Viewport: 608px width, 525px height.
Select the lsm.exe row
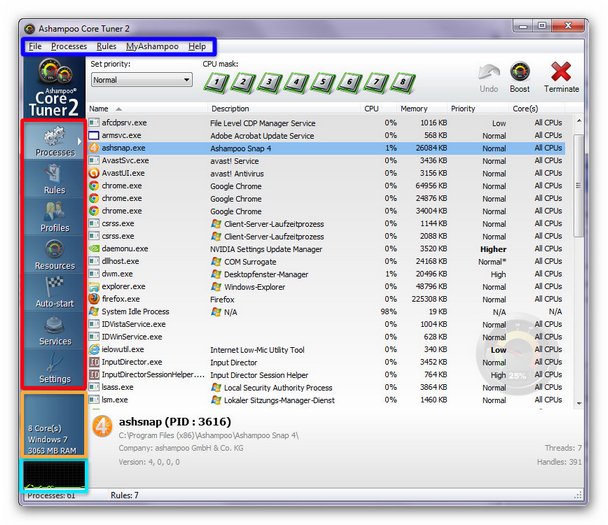click(326, 400)
